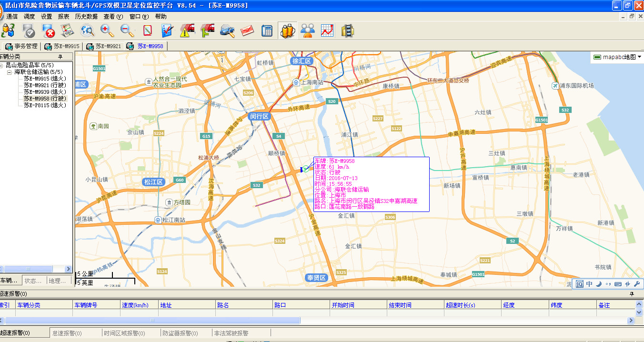The width and height of the screenshot is (644, 342).
Task: Select vehicle 苏E-P8115 in the tree
Action: (45, 105)
